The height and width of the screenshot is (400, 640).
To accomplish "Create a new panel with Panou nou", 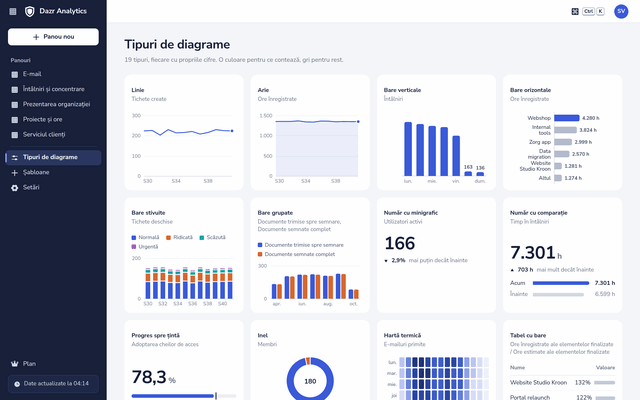I will [x=53, y=37].
